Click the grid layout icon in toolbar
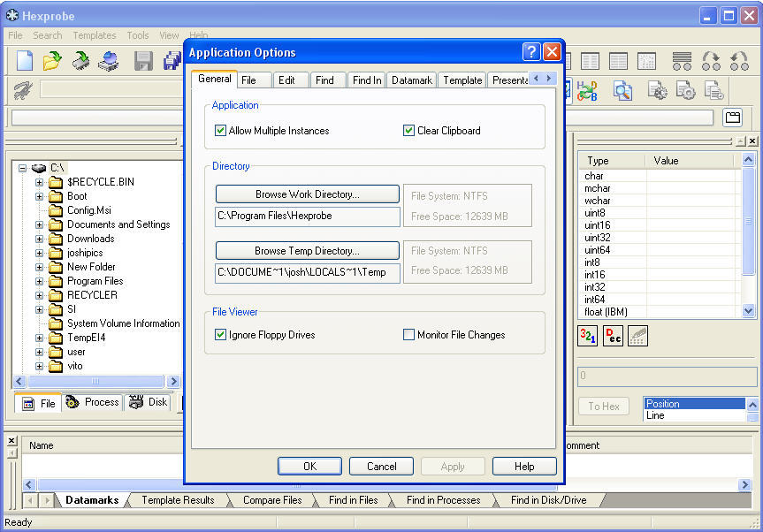 click(x=646, y=61)
